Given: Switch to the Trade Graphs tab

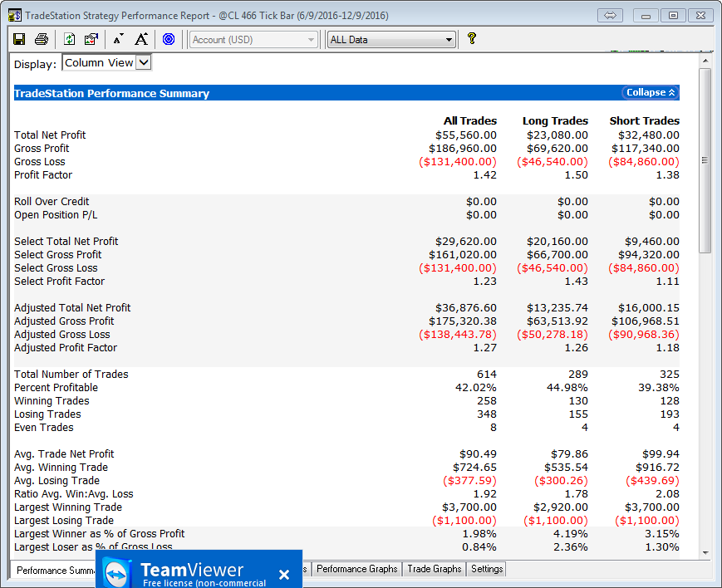Looking at the screenshot, I should click(434, 569).
